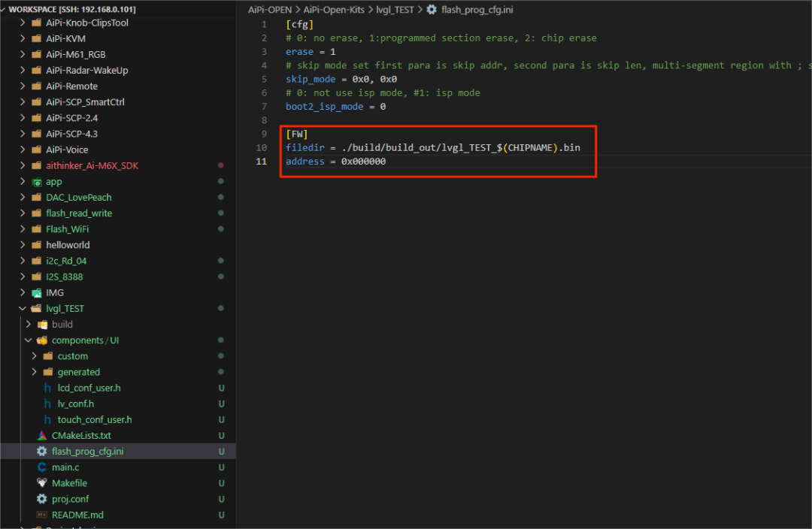Click skip_mode key on line 5

point(311,79)
